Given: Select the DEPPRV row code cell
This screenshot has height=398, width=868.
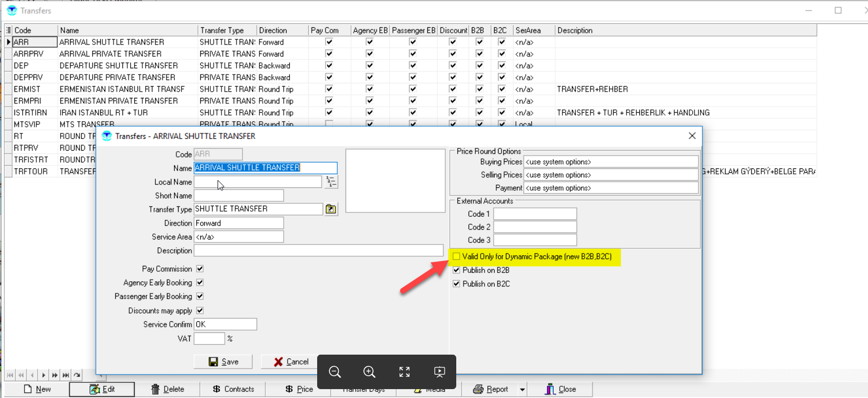Looking at the screenshot, I should point(36,77).
